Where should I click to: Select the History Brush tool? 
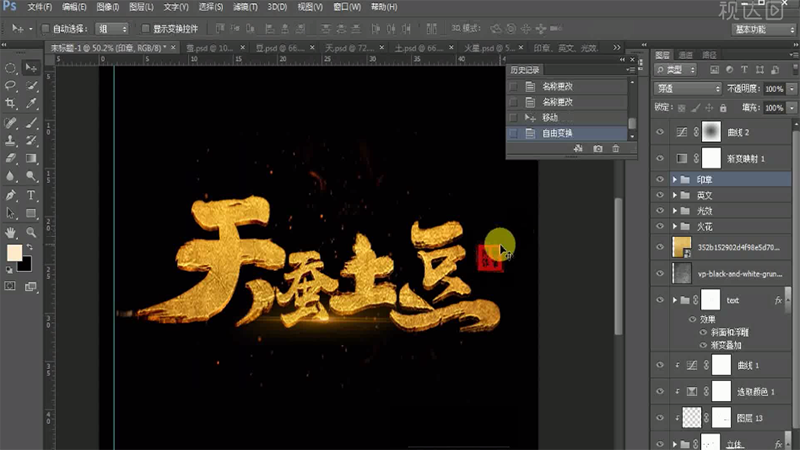(31, 141)
